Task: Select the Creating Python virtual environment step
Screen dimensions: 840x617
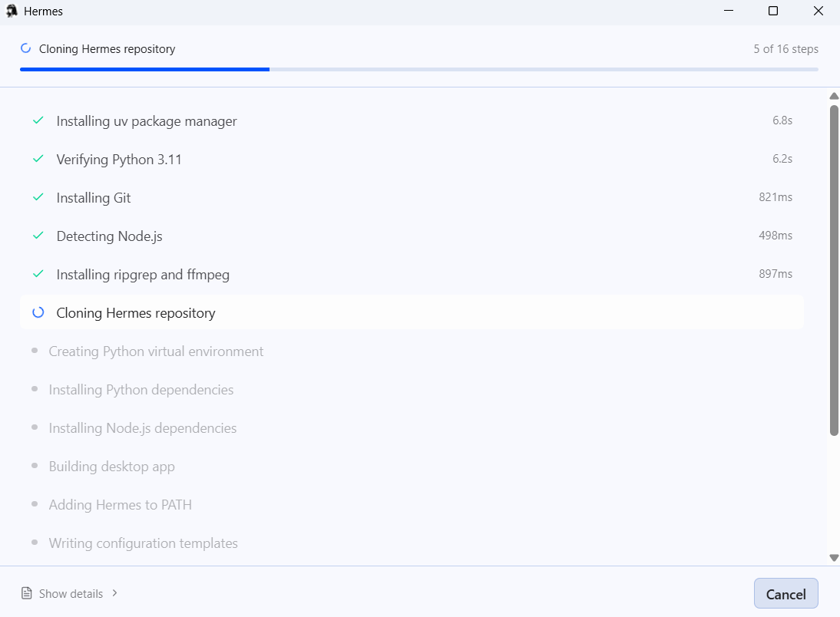Action: [412, 351]
